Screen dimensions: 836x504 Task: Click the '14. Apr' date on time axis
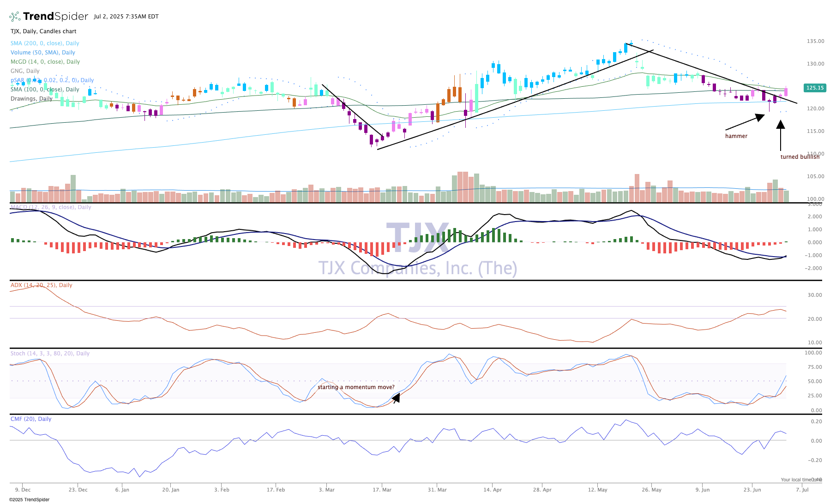[x=493, y=490]
